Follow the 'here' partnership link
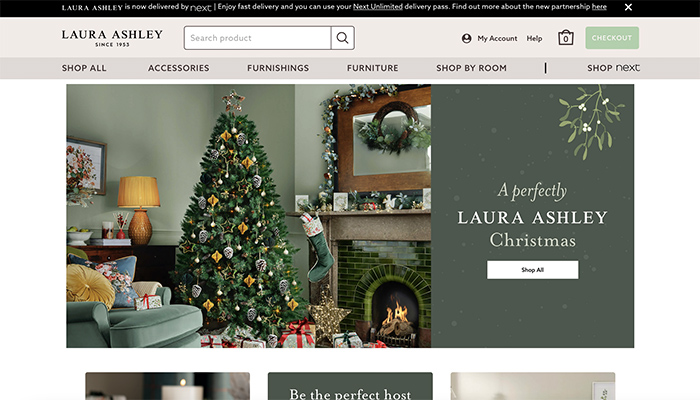Image resolution: width=700 pixels, height=400 pixels. (x=599, y=7)
